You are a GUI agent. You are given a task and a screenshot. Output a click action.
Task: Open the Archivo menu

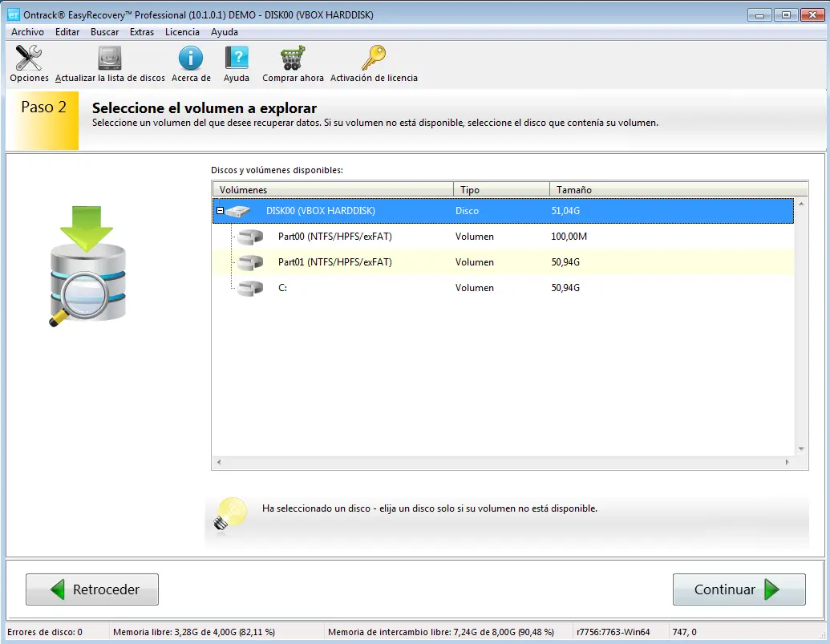[x=27, y=32]
